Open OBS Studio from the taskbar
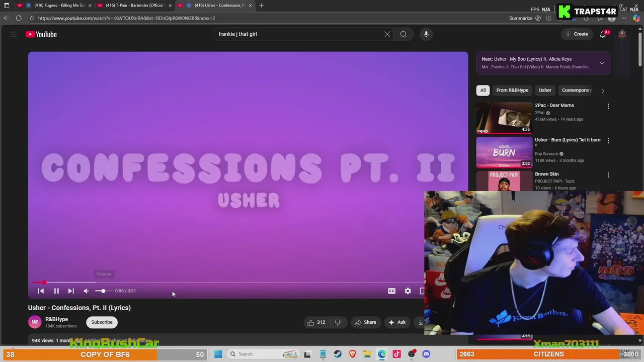This screenshot has width=644, height=362. click(412, 354)
